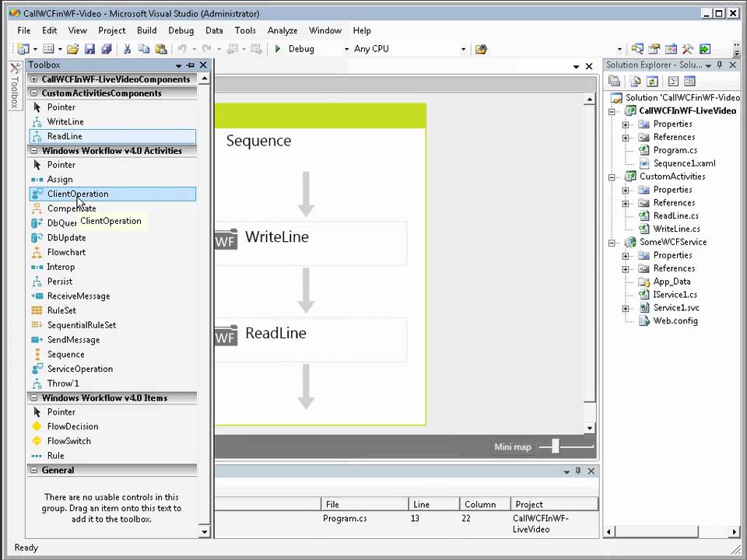Select IService1.cs in Solution Explorer
Screen dimensions: 747x560
tap(675, 295)
